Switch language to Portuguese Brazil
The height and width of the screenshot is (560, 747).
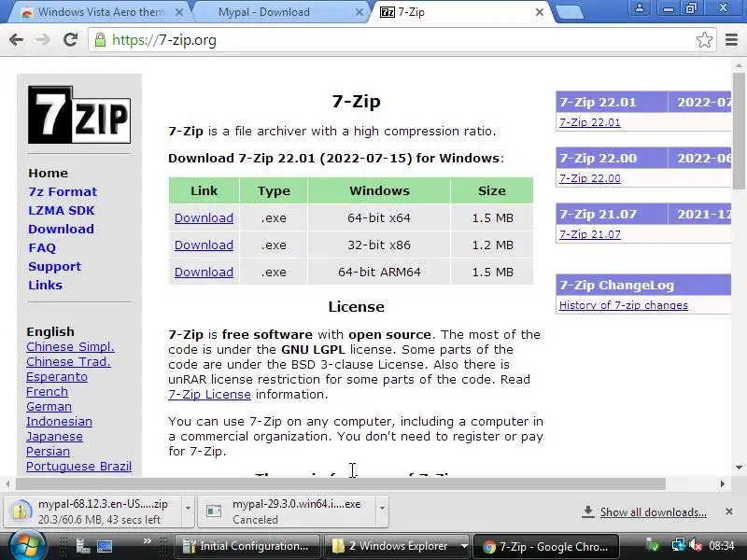click(78, 466)
